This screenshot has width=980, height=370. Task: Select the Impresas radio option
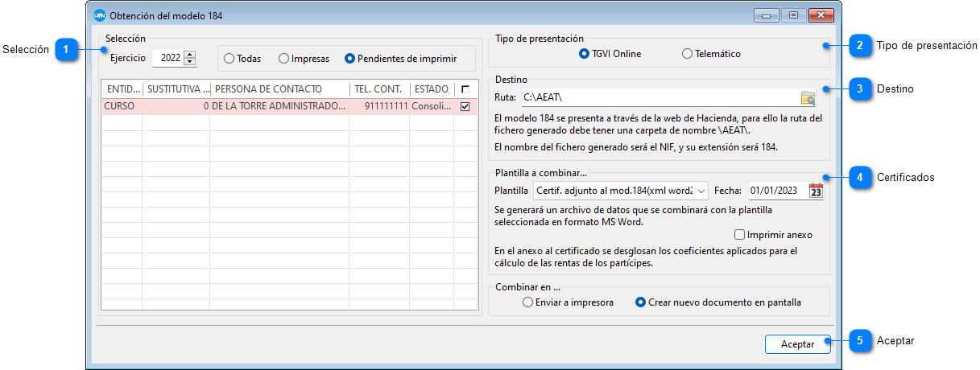click(x=284, y=59)
